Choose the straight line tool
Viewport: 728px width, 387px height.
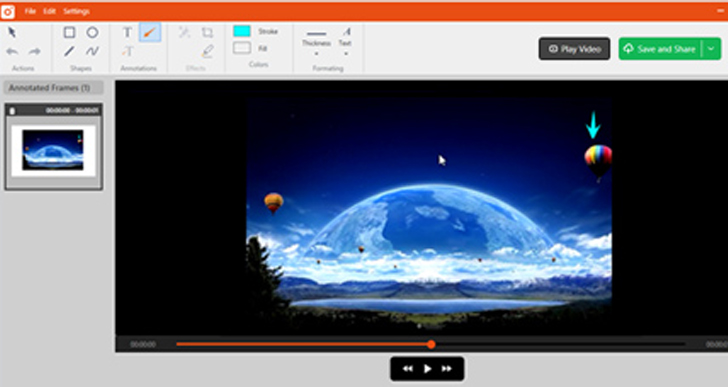69,52
